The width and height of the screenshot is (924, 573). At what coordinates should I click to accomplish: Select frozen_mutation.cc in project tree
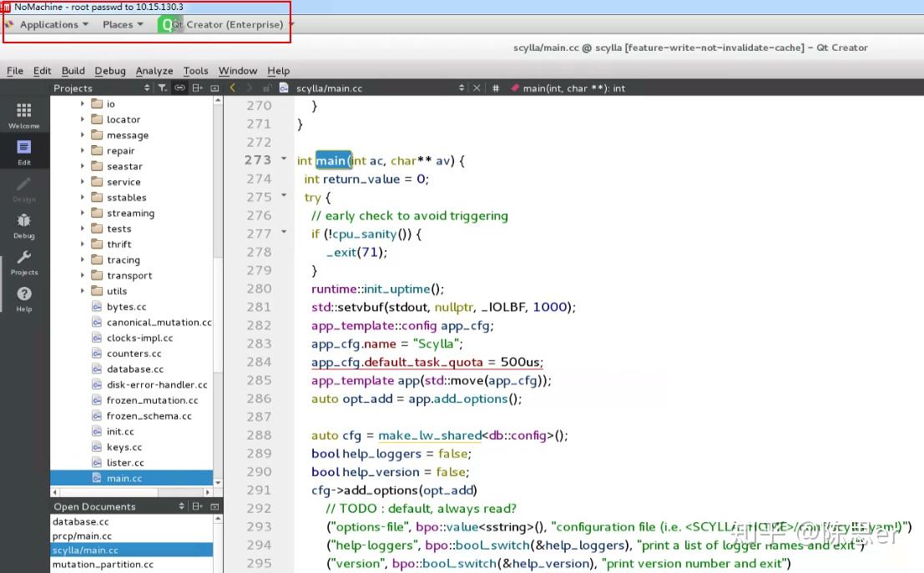152,400
